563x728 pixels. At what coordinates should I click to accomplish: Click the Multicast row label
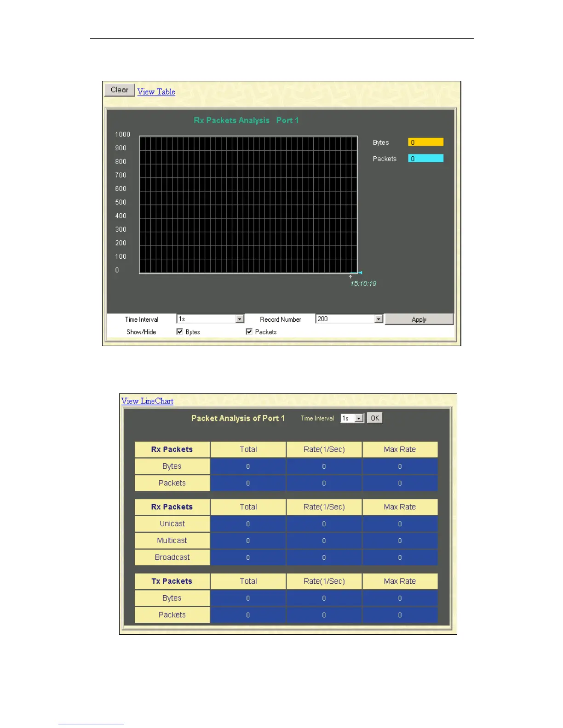pyautogui.click(x=172, y=540)
